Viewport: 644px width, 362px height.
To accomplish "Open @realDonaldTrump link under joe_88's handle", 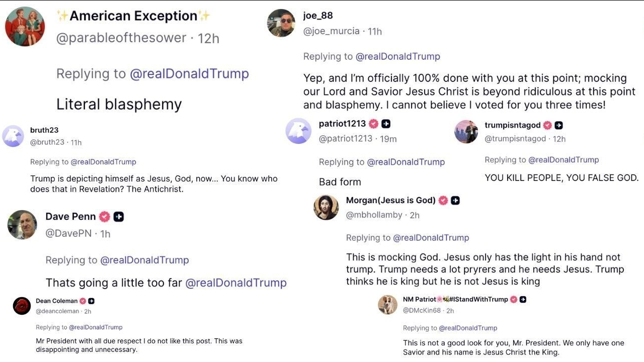I will [x=397, y=57].
